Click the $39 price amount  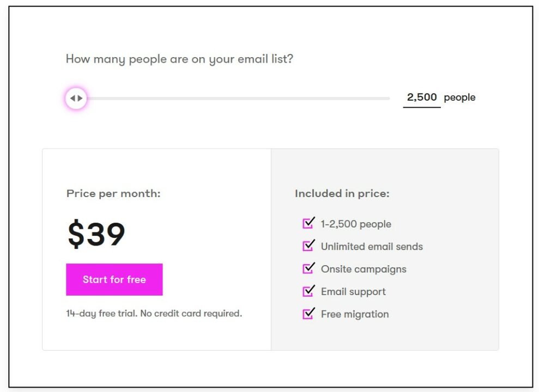[96, 234]
